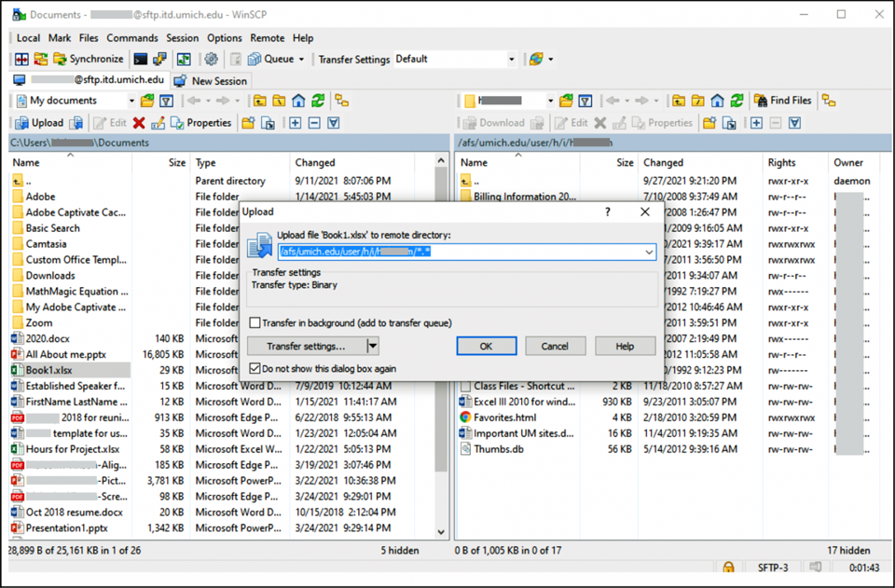Open the Commands menu

pyautogui.click(x=131, y=38)
